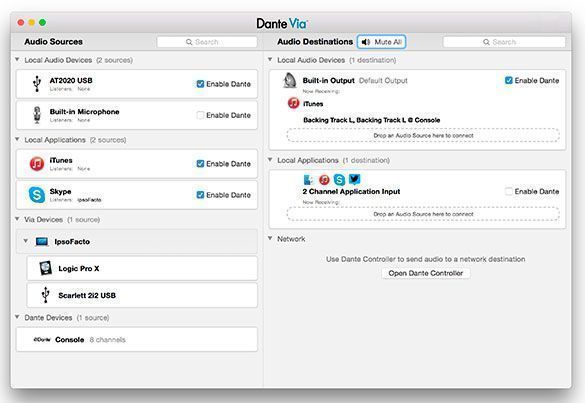The image size is (585, 403).
Task: Click the Scarlett 2i2 USB icon
Action: point(46,295)
